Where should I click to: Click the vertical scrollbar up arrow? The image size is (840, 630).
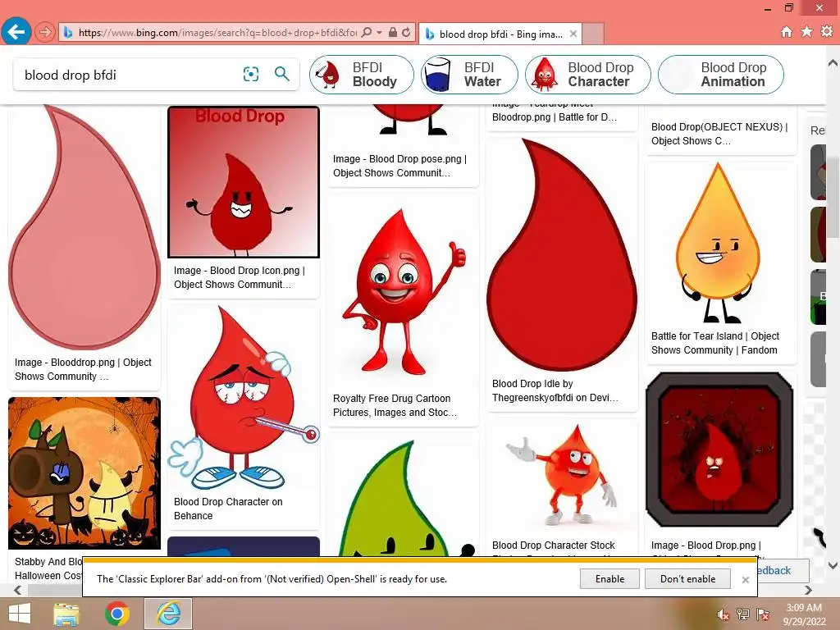coord(833,62)
